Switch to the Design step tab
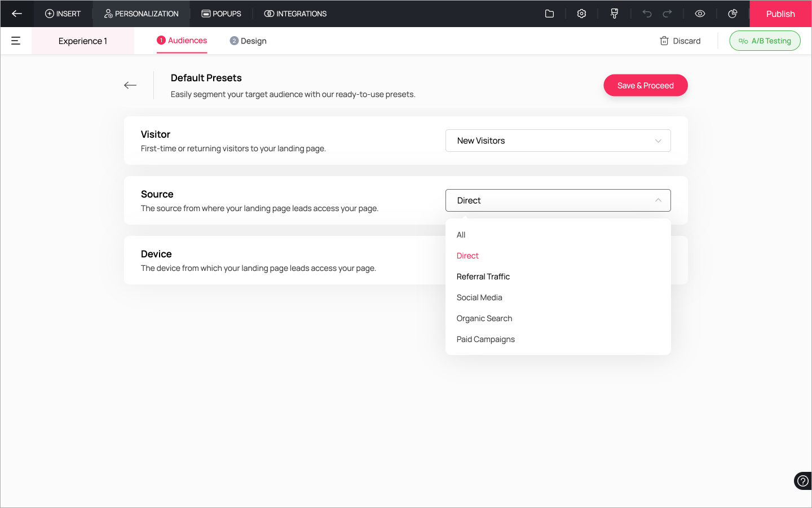The width and height of the screenshot is (812, 508). click(248, 41)
